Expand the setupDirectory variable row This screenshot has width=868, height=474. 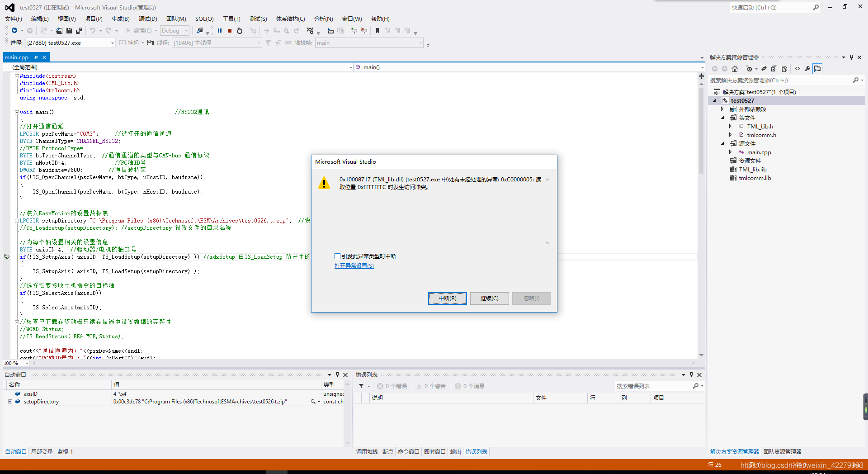coord(10,402)
